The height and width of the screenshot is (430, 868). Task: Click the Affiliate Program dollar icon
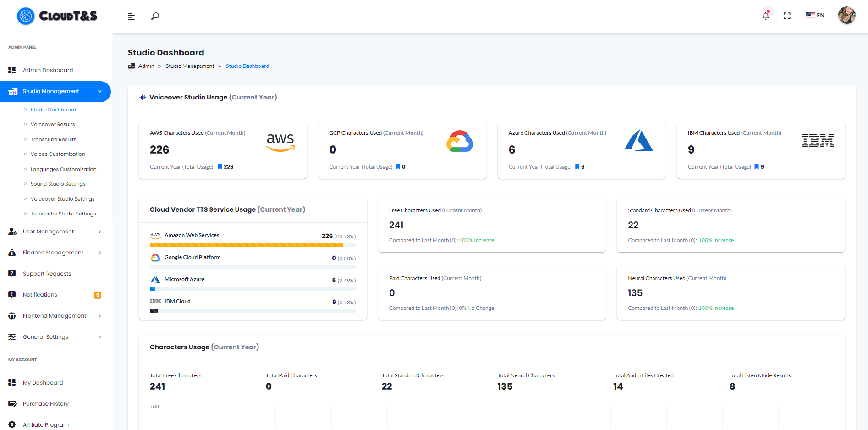tap(12, 425)
